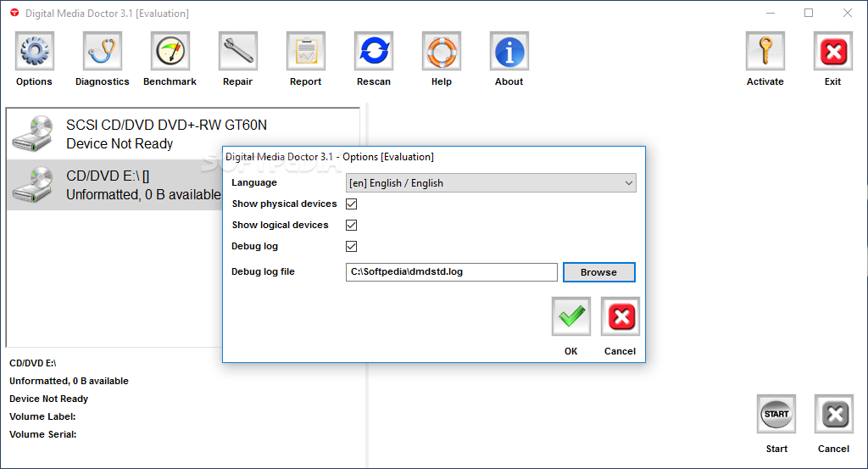Minimize the Digital Media Doctor window

[x=770, y=13]
